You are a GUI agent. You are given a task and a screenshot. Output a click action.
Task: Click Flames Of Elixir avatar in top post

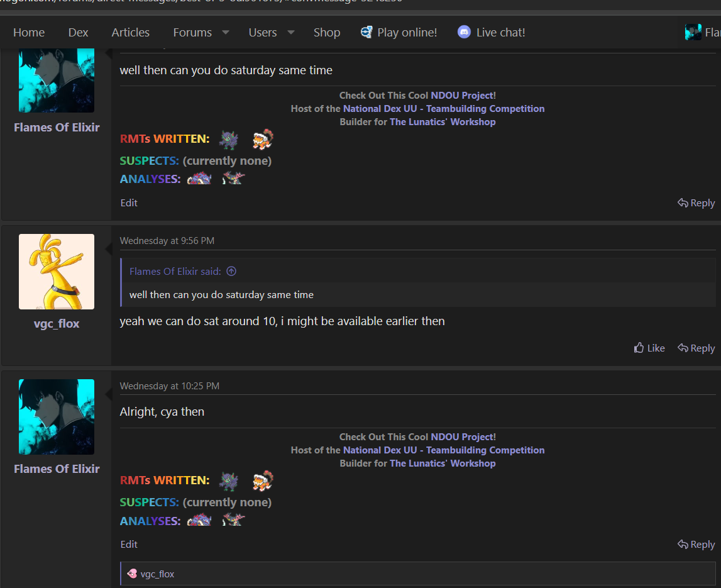[57, 80]
